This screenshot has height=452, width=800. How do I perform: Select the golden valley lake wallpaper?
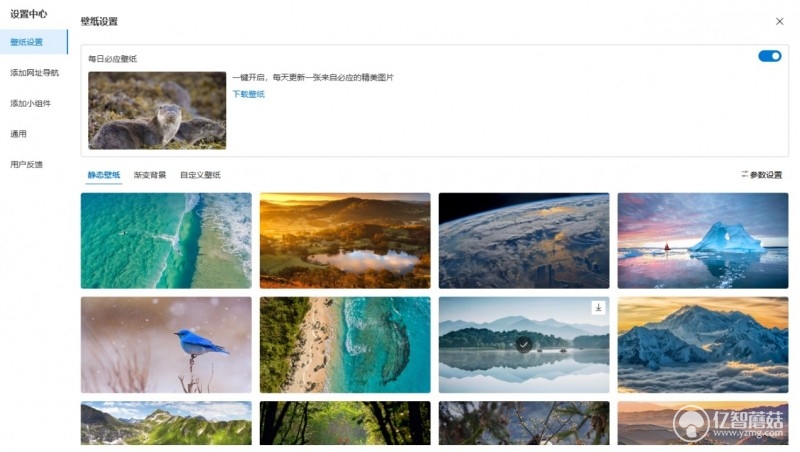click(345, 240)
